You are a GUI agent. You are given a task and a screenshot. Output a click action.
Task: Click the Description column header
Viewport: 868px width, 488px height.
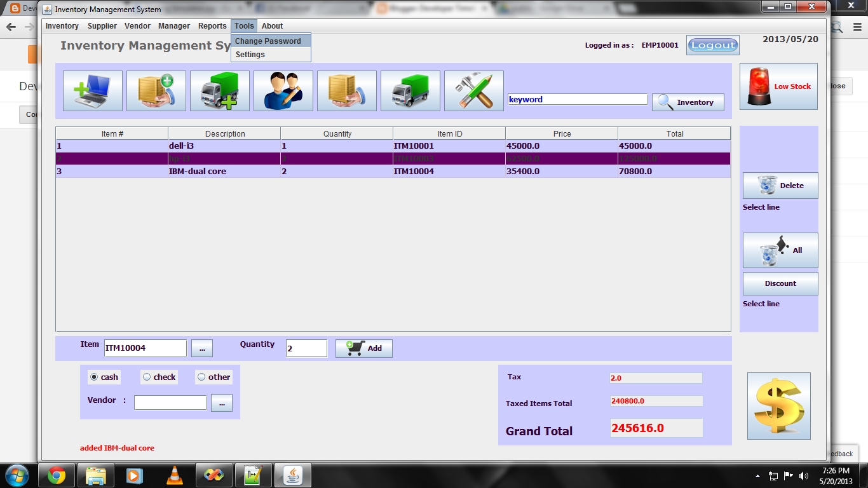224,133
